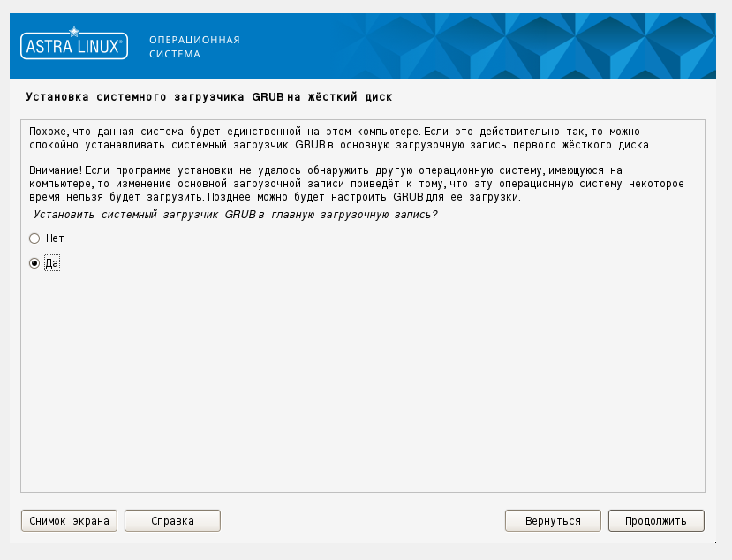Select the "Нет" radio button
This screenshot has height=560, width=732.
[x=34, y=238]
